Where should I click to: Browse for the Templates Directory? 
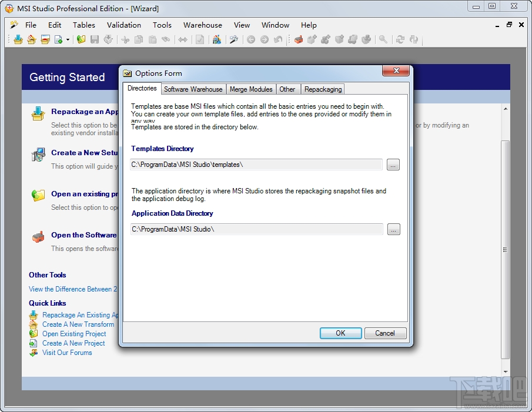[x=393, y=165]
